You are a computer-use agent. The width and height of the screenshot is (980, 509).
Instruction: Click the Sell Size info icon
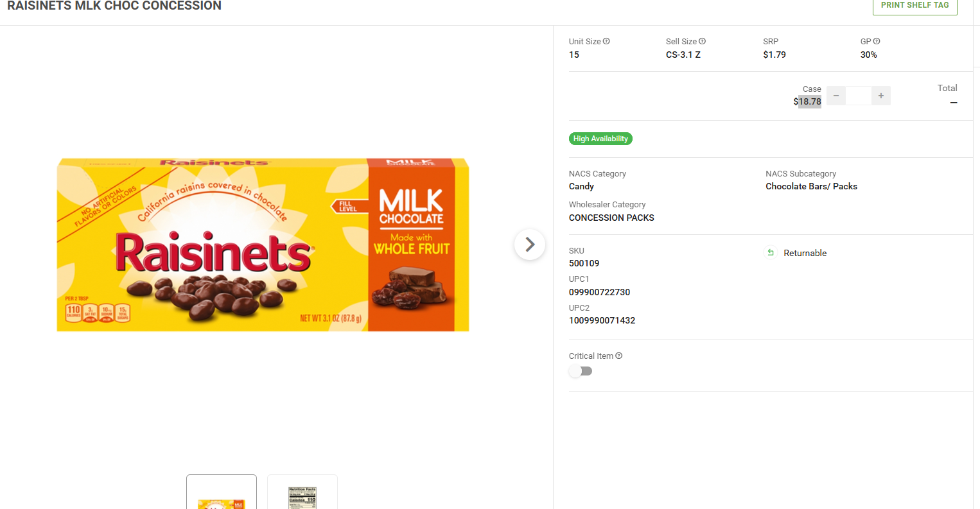702,42
